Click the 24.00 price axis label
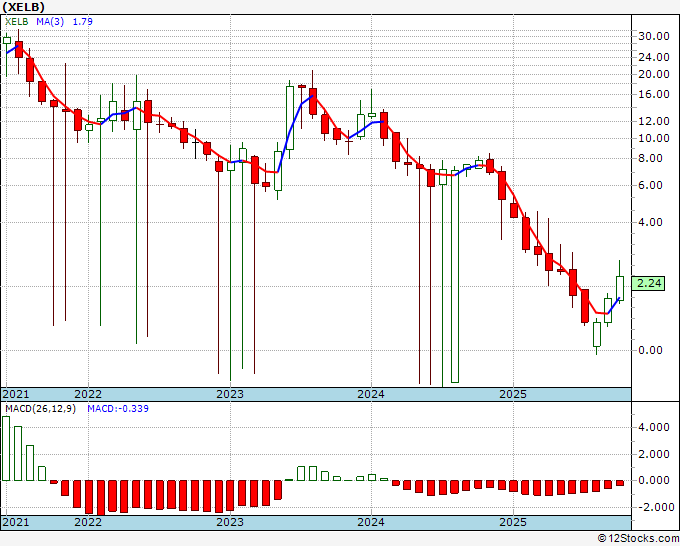 click(654, 57)
